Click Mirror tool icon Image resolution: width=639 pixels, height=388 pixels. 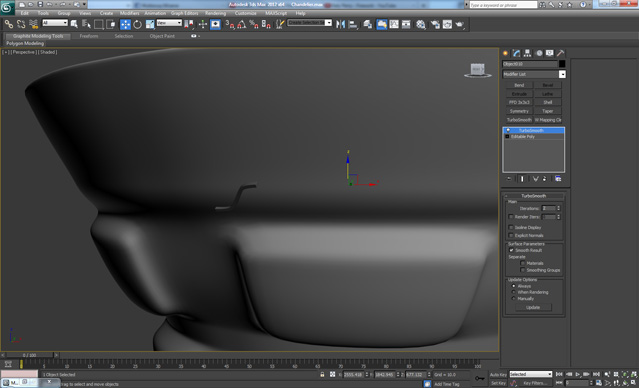340,24
